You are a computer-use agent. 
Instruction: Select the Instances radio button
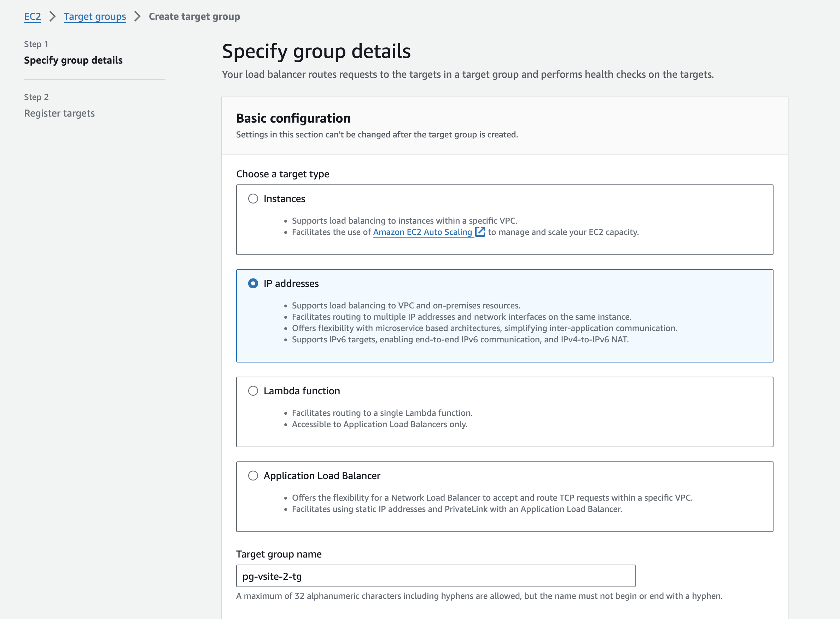(253, 199)
